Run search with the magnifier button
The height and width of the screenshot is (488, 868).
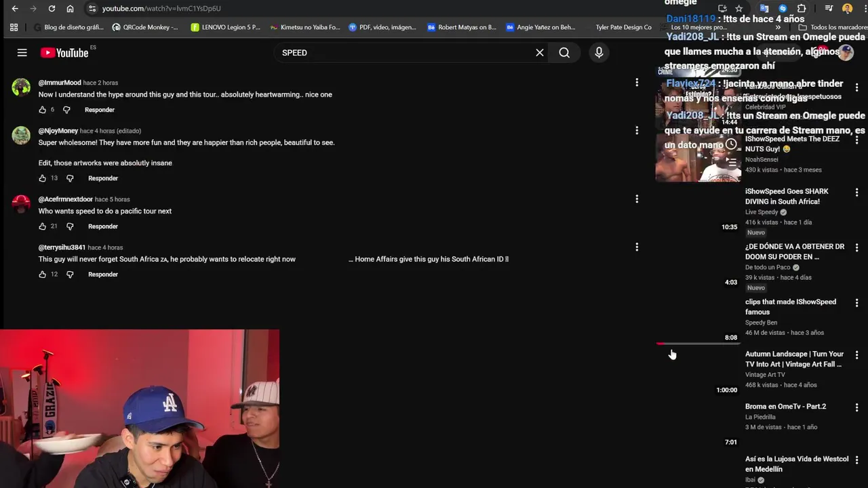pyautogui.click(x=564, y=53)
